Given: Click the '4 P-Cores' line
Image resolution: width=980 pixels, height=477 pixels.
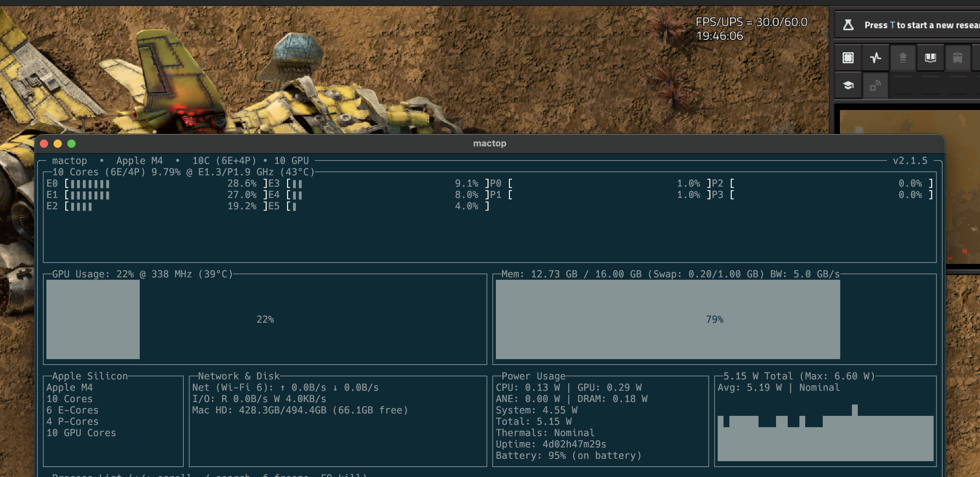Looking at the screenshot, I should click(x=72, y=422).
